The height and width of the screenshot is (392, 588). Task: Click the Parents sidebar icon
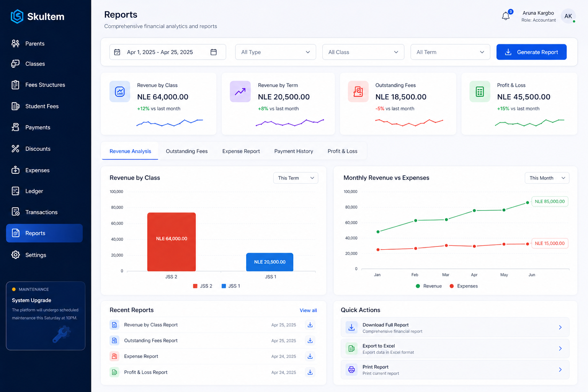pyautogui.click(x=15, y=44)
